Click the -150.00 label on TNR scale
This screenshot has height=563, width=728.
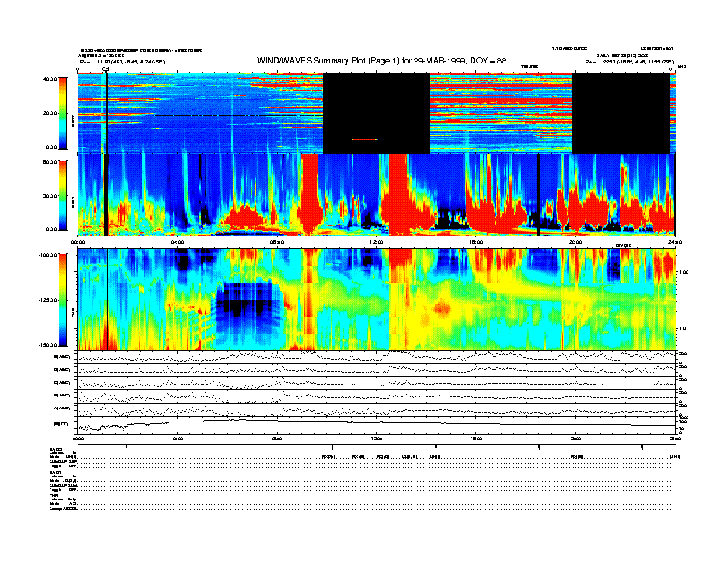pyautogui.click(x=49, y=345)
